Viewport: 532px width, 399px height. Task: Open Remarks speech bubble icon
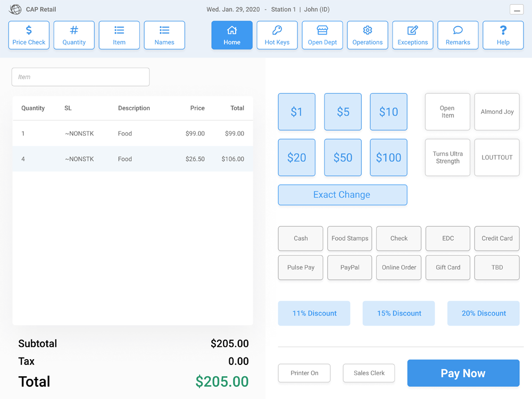click(458, 35)
